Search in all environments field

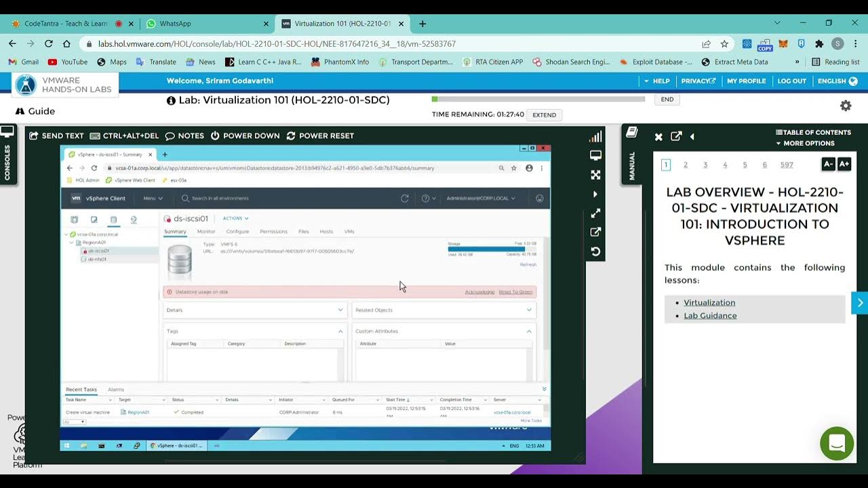click(x=220, y=199)
